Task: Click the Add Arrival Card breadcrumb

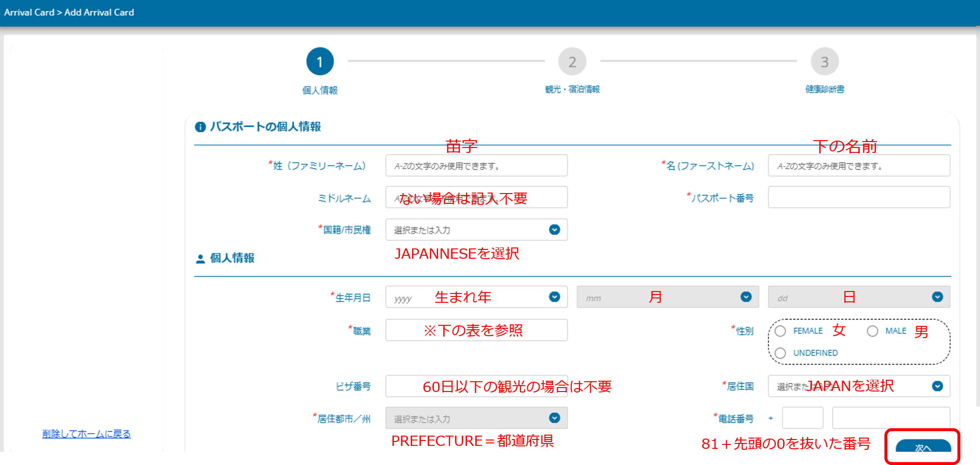Action: [99, 12]
